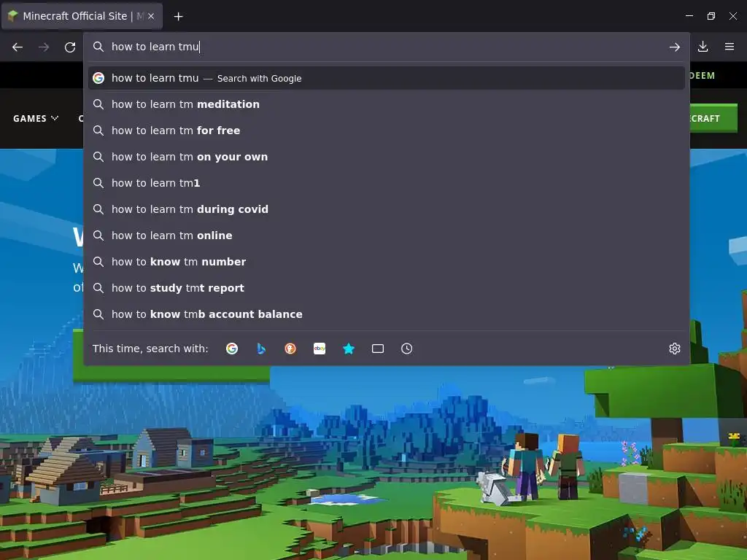This screenshot has height=560, width=747.
Task: Search open tabs using the tabs icon
Action: pyautogui.click(x=378, y=349)
